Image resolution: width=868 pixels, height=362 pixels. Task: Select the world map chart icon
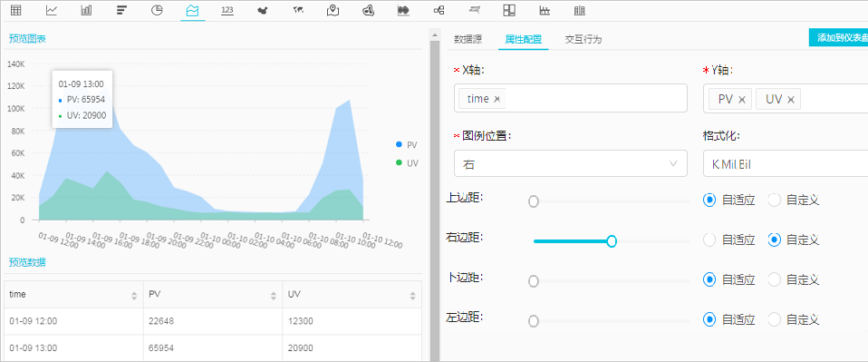click(x=298, y=10)
